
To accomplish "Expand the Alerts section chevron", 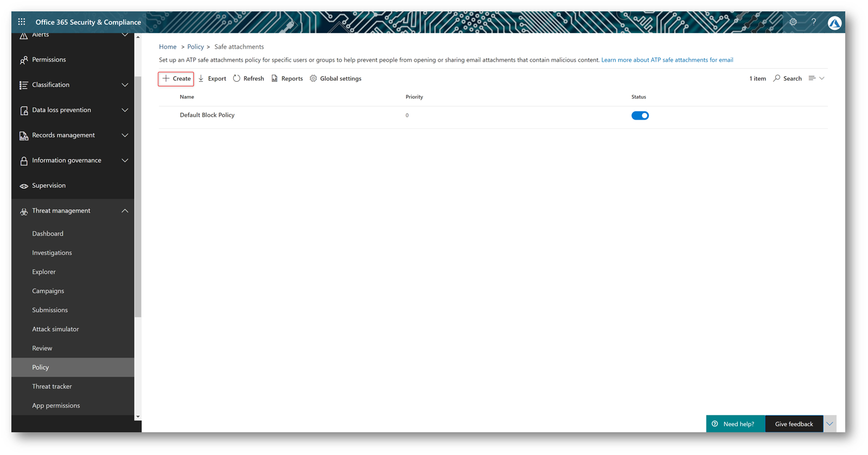I will pyautogui.click(x=125, y=35).
